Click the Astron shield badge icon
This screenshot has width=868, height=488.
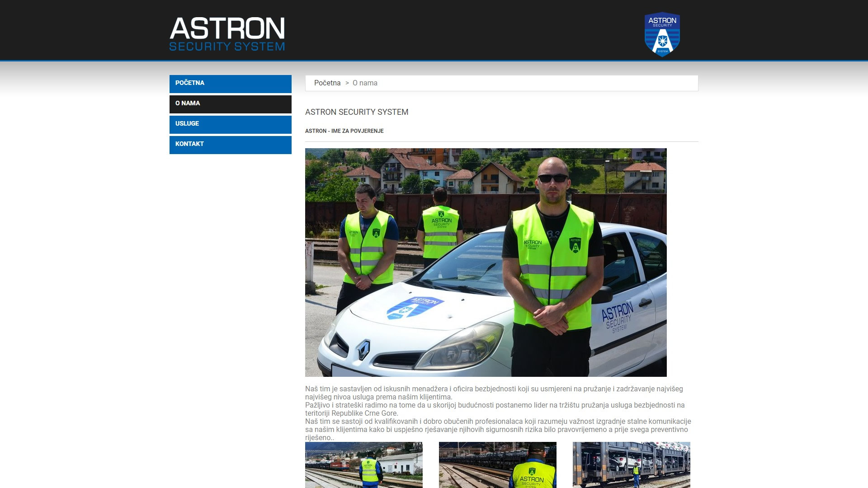tap(662, 34)
